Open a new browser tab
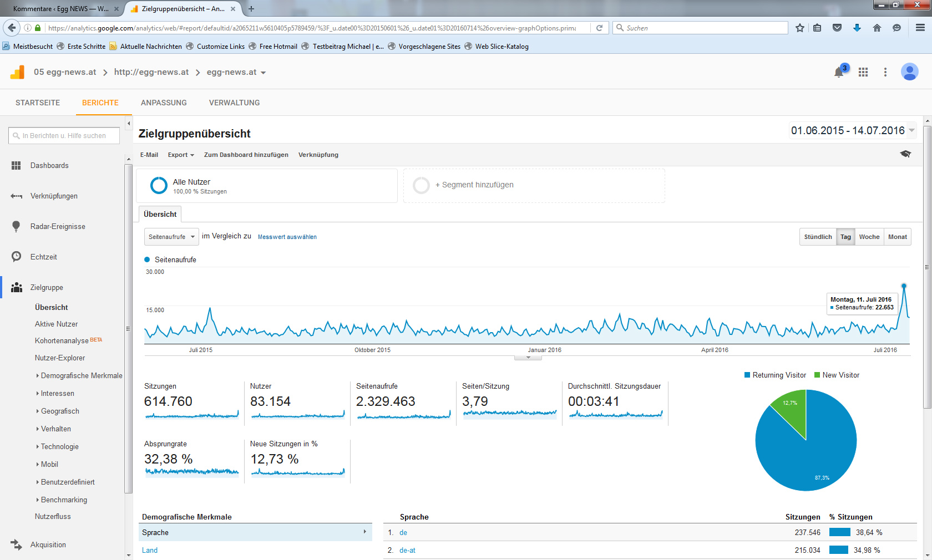Viewport: 932px width, 560px height. point(251,9)
